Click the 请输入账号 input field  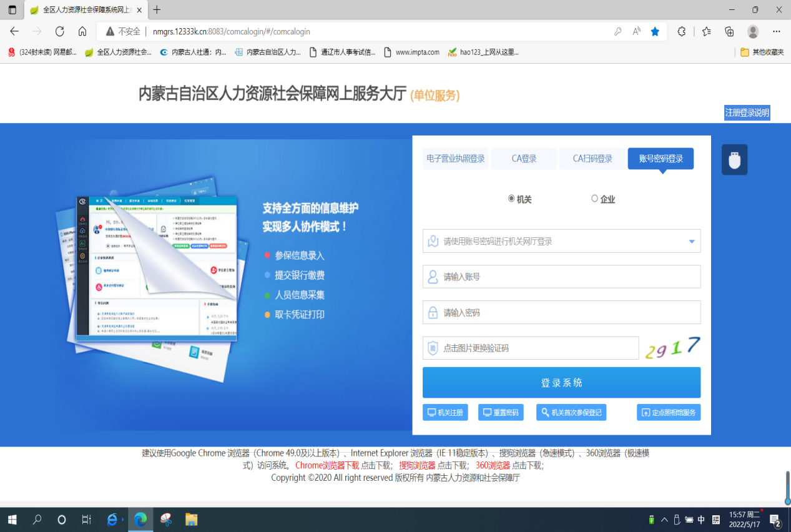(x=561, y=277)
